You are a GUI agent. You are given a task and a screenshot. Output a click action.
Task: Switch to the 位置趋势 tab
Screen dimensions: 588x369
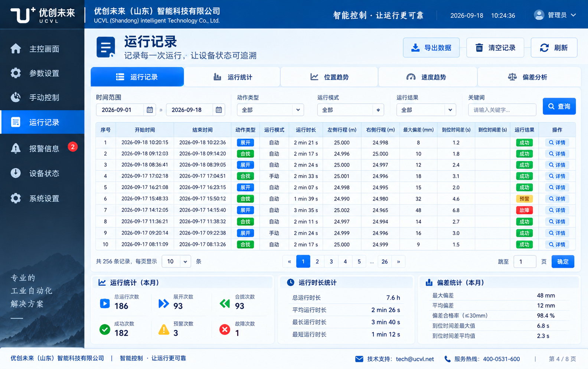click(x=329, y=77)
